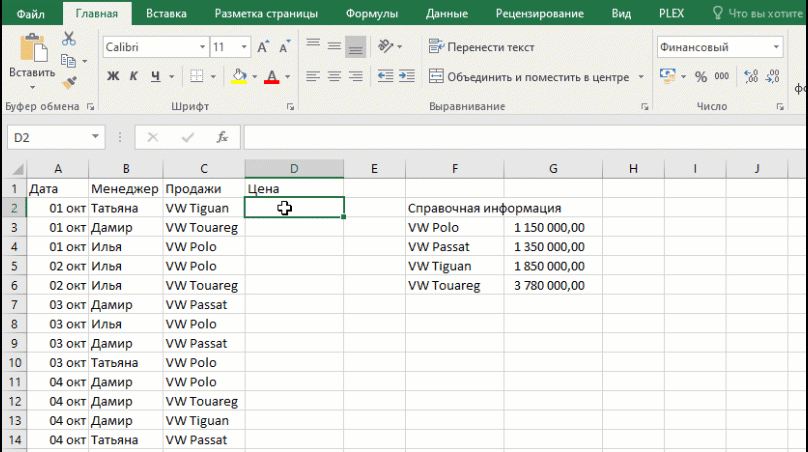
Task: Open the Файл tab
Action: [x=30, y=13]
